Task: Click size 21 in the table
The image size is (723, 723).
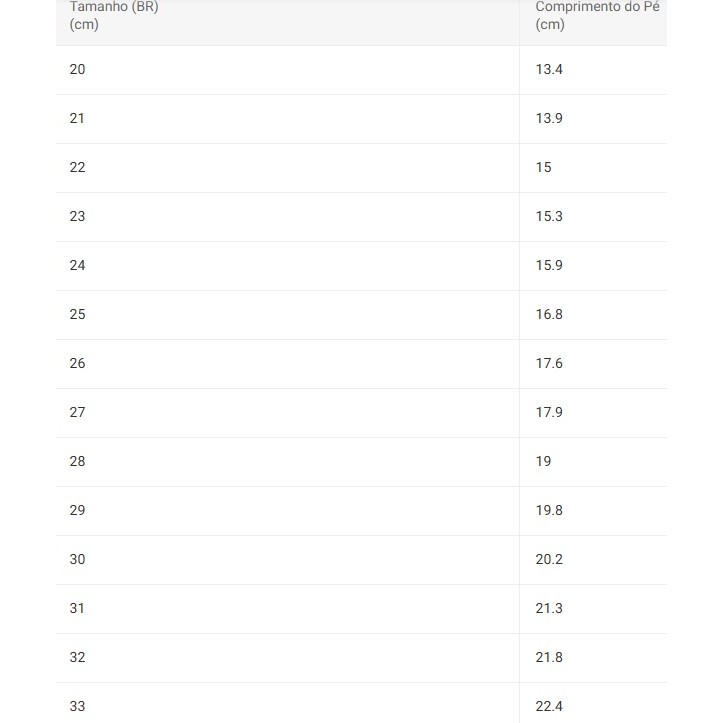Action: 78,118
